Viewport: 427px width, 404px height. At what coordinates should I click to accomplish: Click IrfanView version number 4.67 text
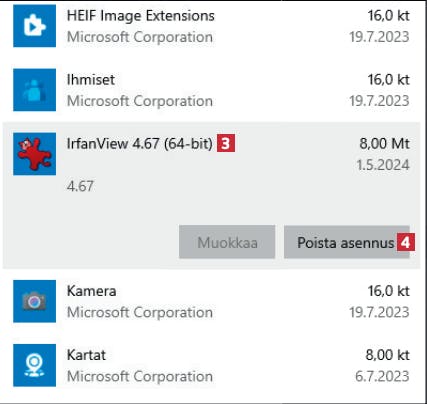click(80, 186)
